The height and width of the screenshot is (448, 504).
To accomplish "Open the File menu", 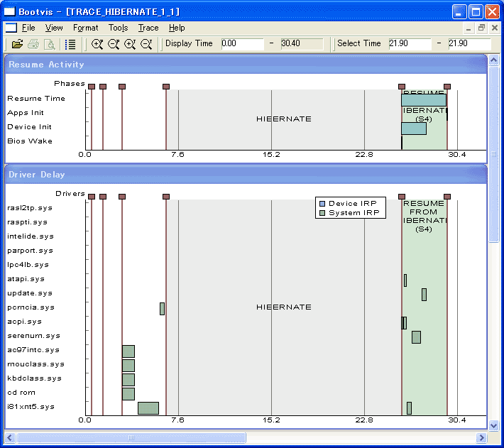I will coord(28,28).
